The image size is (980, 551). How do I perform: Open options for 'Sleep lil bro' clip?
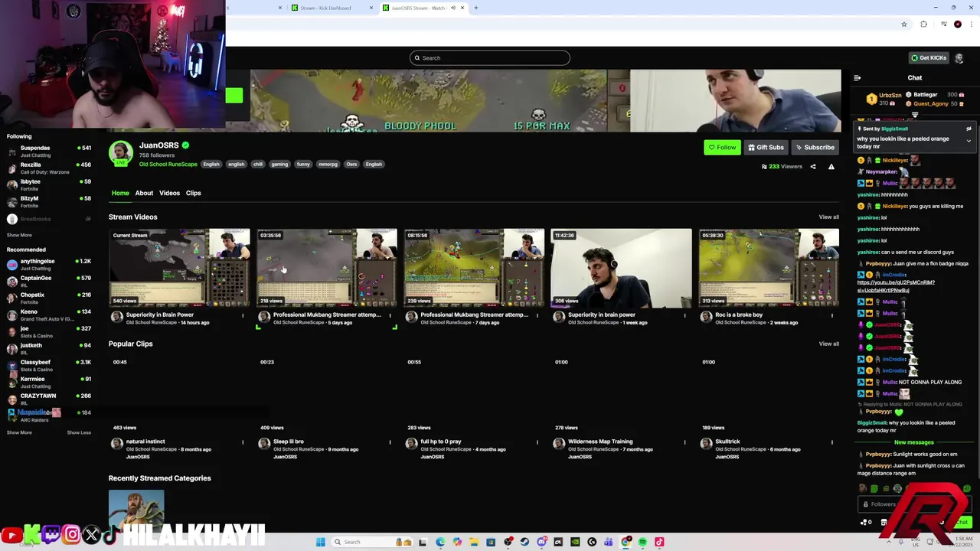(x=390, y=442)
